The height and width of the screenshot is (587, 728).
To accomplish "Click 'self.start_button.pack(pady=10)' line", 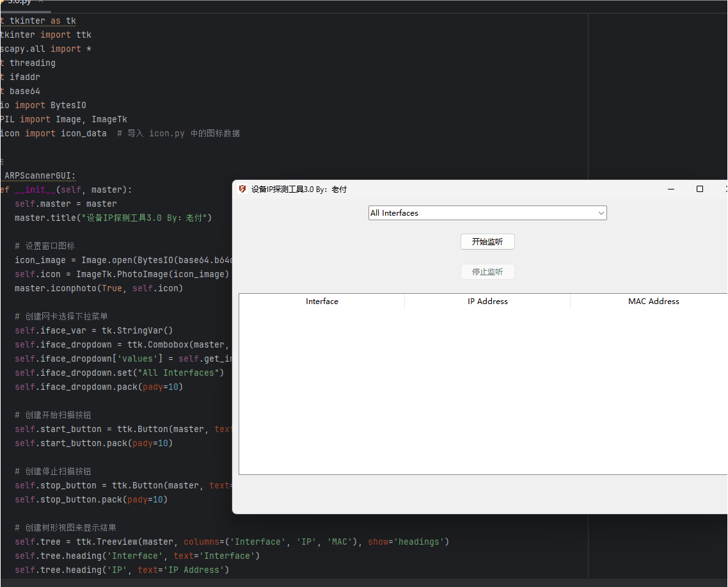I will pyautogui.click(x=93, y=443).
